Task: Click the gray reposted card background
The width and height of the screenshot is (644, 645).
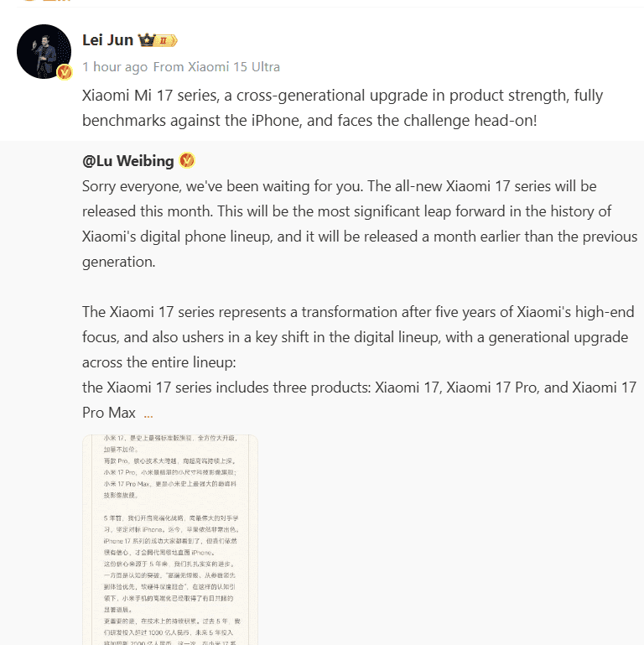Action: click(452, 535)
